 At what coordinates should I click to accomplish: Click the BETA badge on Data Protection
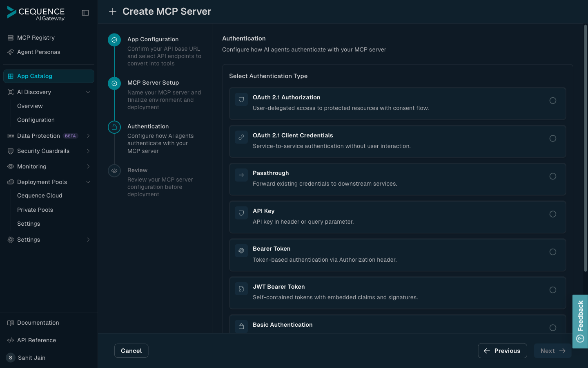70,136
